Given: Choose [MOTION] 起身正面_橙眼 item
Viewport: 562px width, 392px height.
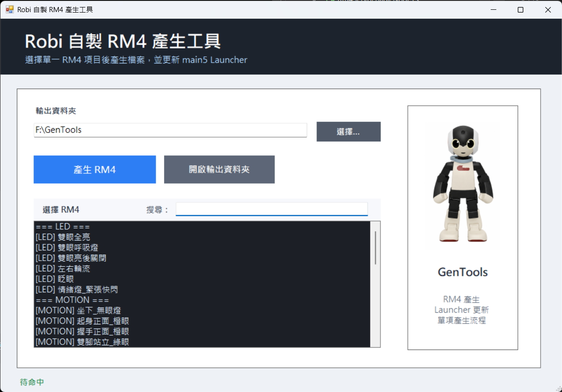Looking at the screenshot, I should pos(202,321).
